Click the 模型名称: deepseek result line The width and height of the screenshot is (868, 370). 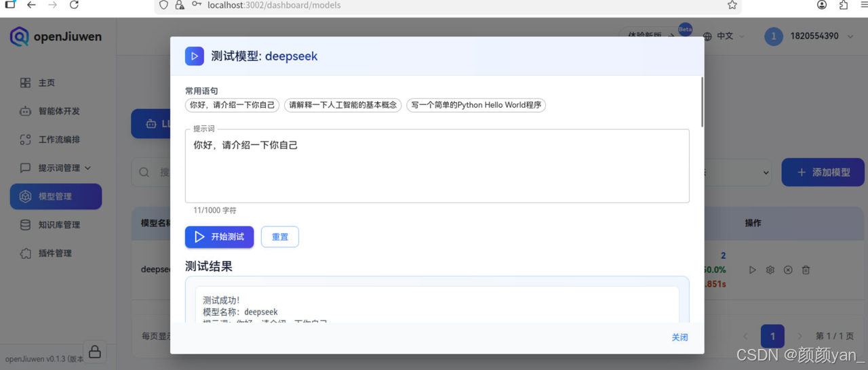(240, 312)
